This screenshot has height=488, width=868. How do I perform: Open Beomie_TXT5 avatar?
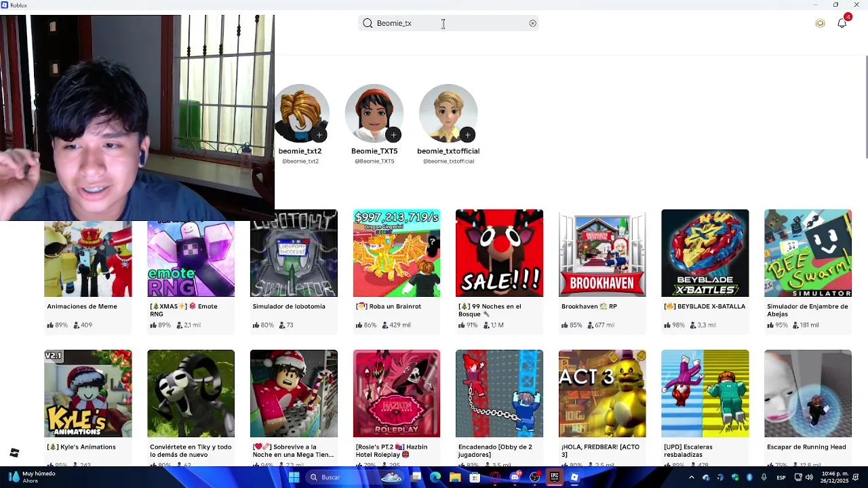pyautogui.click(x=374, y=113)
